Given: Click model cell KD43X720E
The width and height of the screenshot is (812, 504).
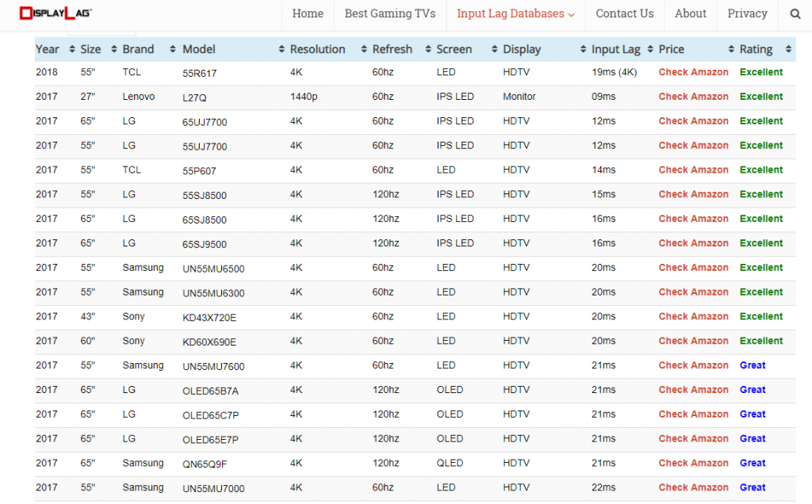Looking at the screenshot, I should coord(209,318).
